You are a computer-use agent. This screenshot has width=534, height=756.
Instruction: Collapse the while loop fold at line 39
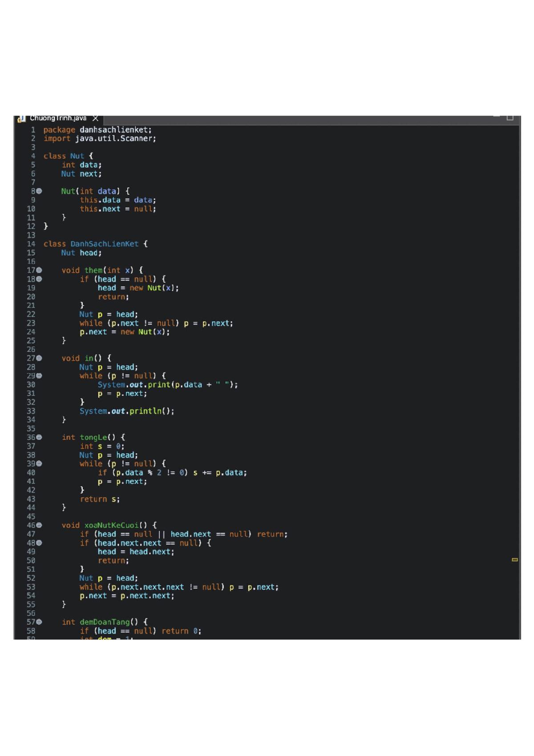[x=39, y=463]
